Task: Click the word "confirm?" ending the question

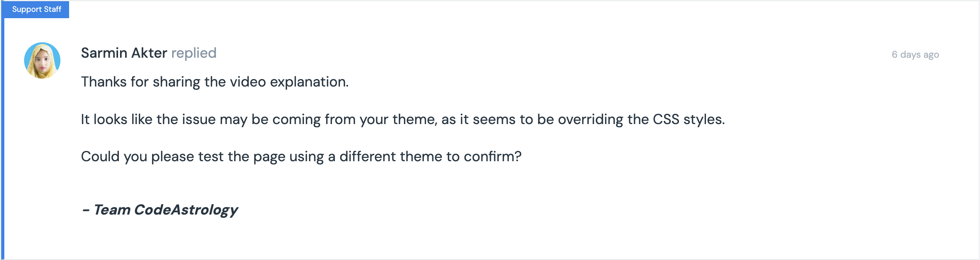Action: pyautogui.click(x=492, y=156)
